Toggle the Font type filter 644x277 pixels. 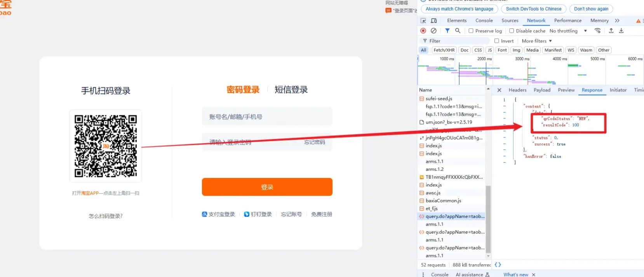(x=502, y=50)
